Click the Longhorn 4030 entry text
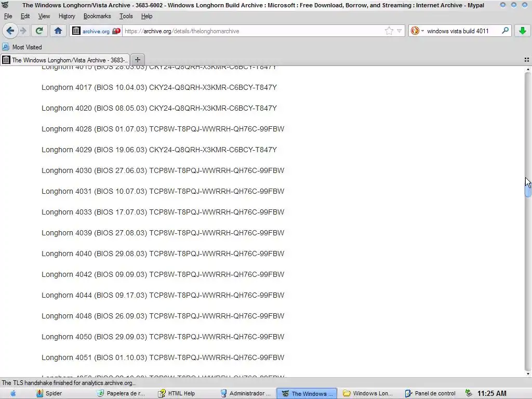 (163, 170)
